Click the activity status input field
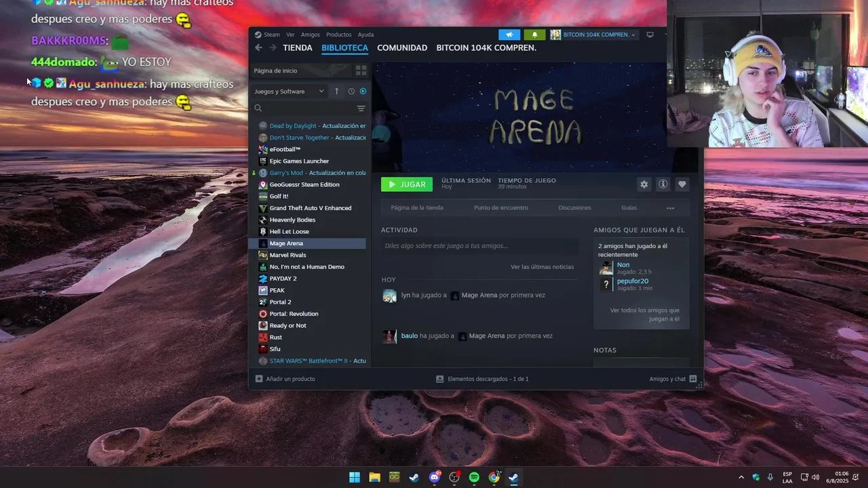The height and width of the screenshot is (488, 868). (x=479, y=246)
